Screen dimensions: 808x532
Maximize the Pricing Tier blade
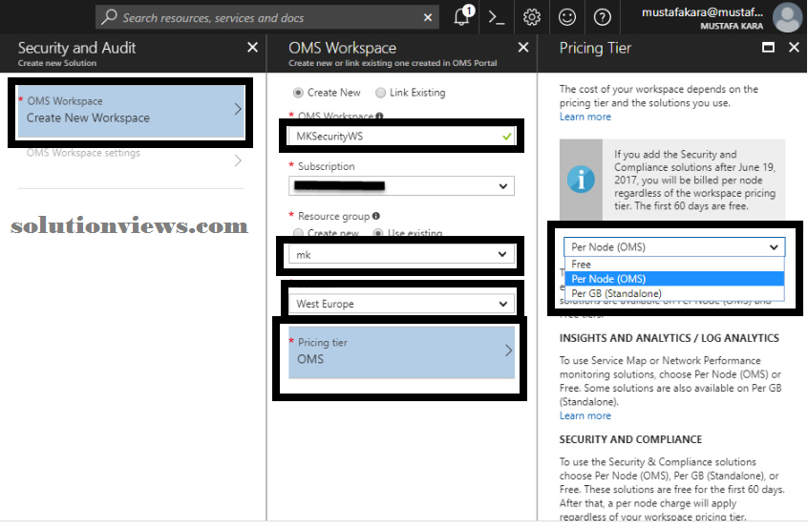768,48
